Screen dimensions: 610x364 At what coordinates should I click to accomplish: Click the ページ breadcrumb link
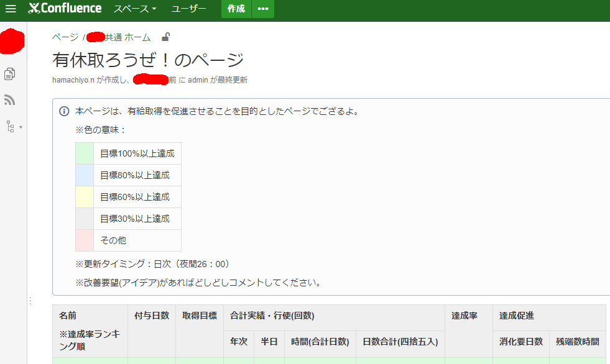tap(65, 37)
